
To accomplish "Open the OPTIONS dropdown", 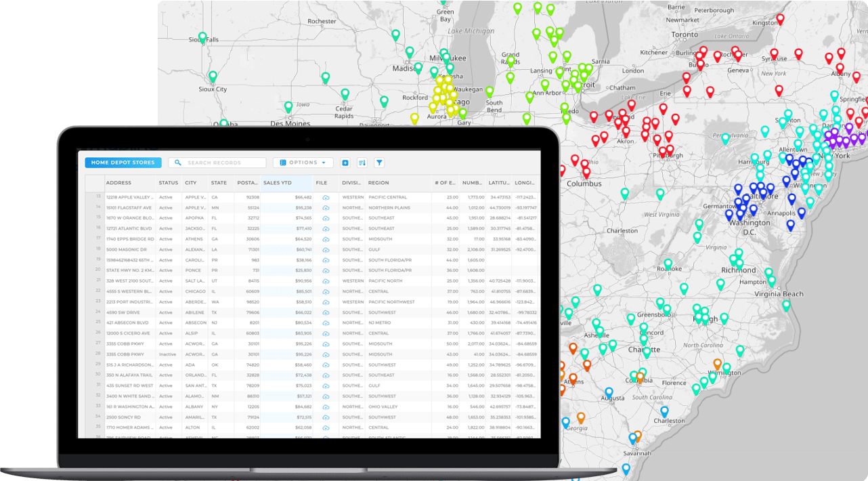I will (303, 163).
